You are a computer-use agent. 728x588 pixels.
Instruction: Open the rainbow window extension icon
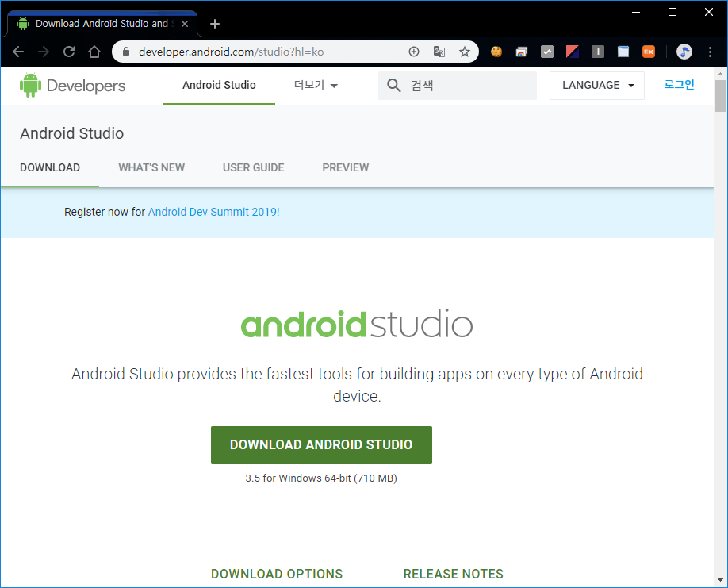pyautogui.click(x=522, y=52)
